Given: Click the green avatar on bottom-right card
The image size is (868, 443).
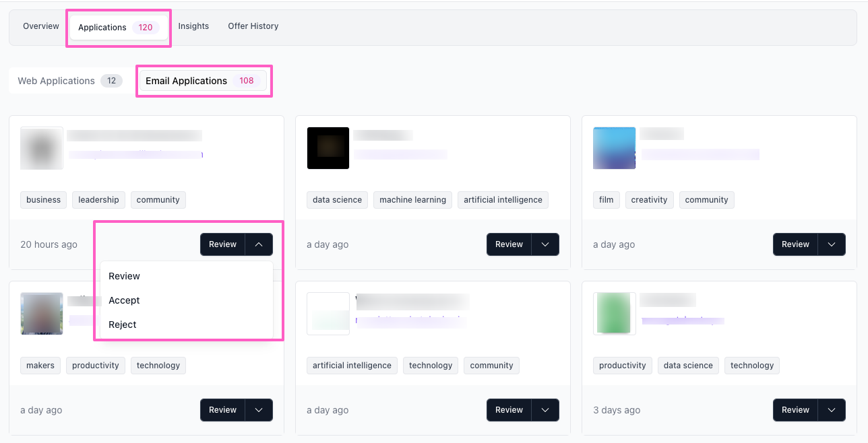Looking at the screenshot, I should point(614,314).
